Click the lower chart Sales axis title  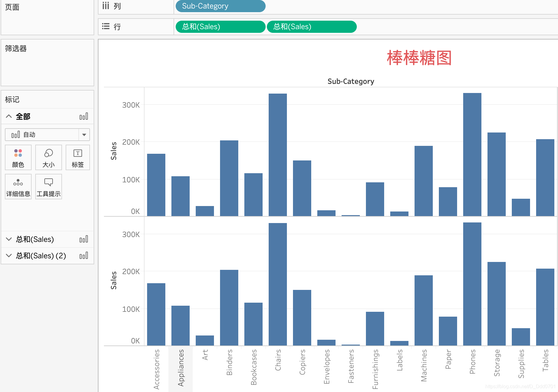(x=114, y=280)
